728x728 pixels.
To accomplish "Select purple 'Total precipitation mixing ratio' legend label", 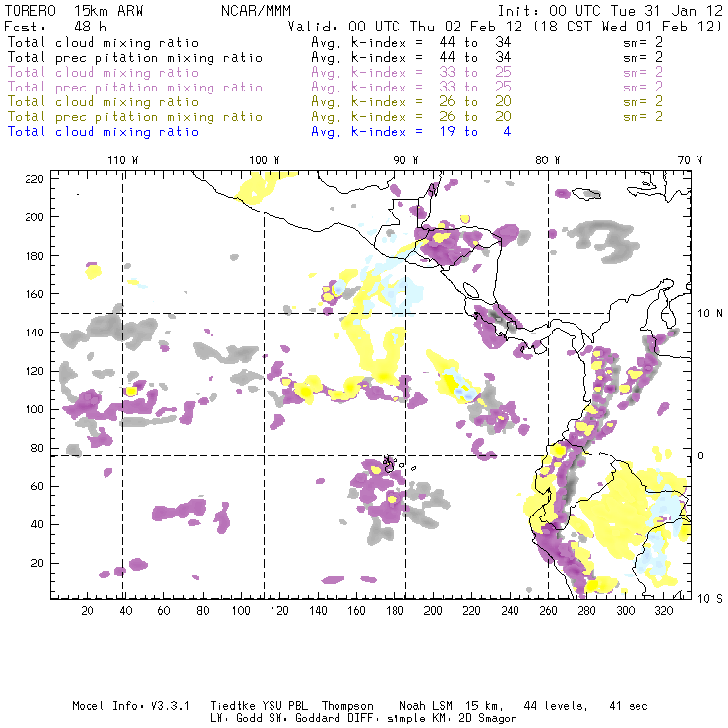I will (x=135, y=88).
